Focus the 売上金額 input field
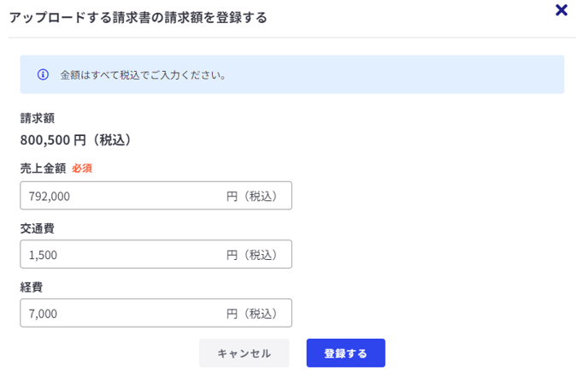This screenshot has width=588, height=378. (x=120, y=196)
